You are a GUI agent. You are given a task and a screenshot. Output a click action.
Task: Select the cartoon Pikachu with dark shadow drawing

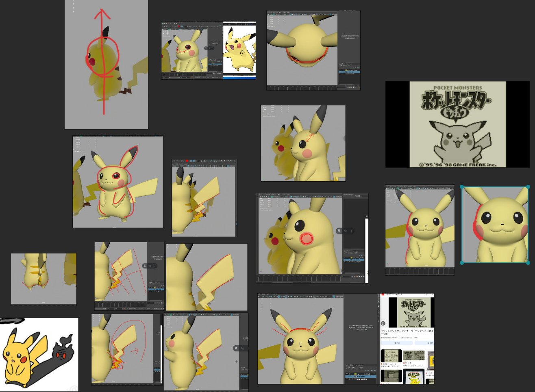(x=39, y=354)
